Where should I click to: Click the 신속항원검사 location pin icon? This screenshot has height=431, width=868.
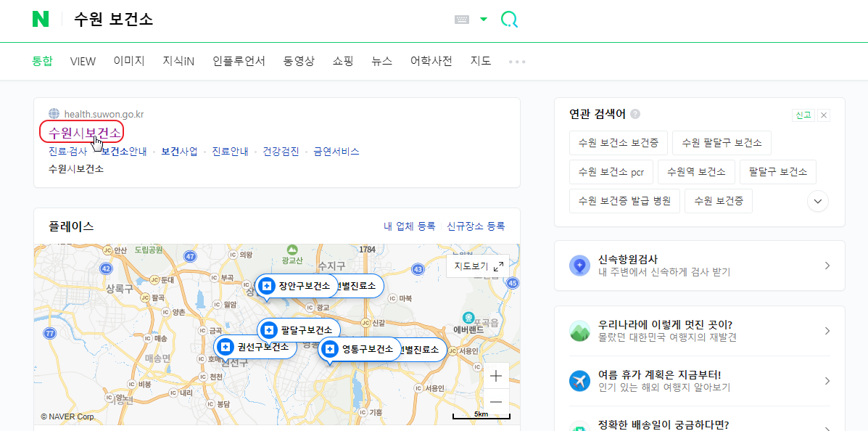tap(579, 266)
